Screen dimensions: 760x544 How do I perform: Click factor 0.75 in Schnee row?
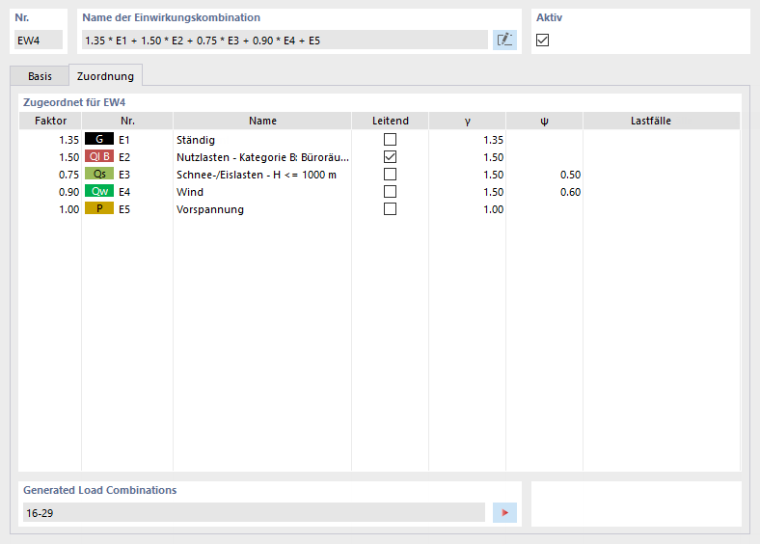[69, 175]
